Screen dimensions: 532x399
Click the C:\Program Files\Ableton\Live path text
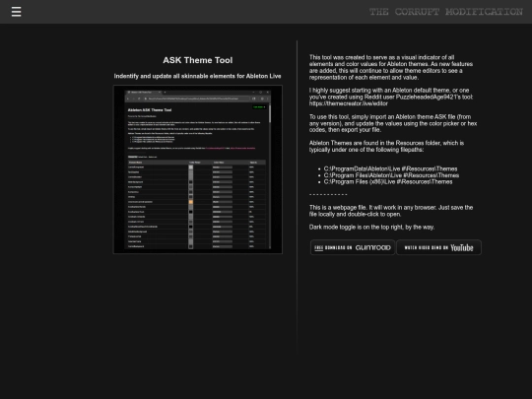click(x=391, y=175)
